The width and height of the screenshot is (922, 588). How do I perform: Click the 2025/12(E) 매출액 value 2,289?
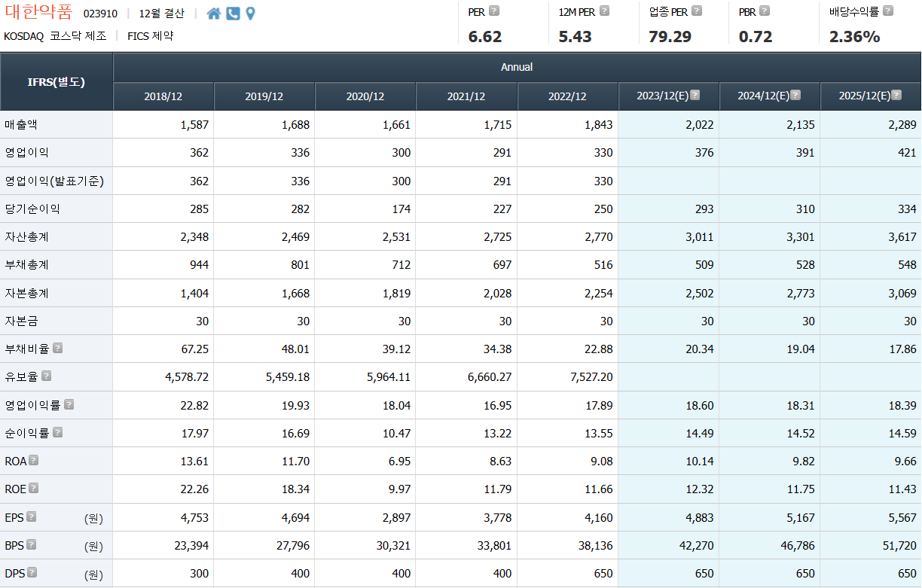point(902,124)
